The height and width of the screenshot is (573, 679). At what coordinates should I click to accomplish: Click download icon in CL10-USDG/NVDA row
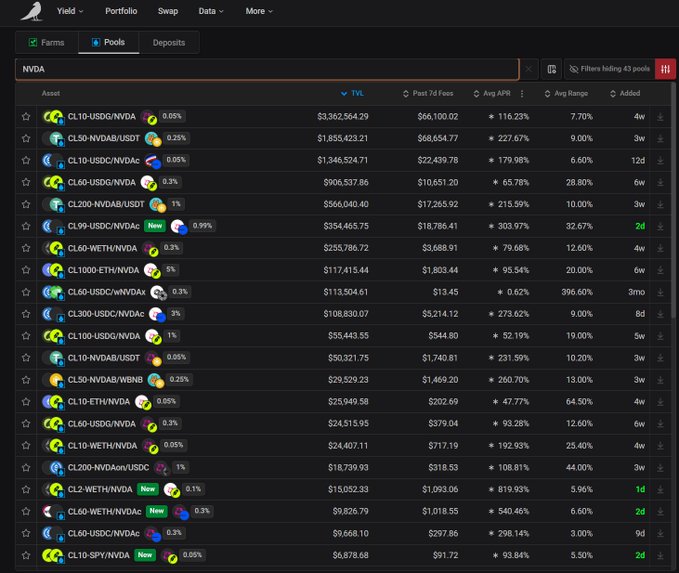pyautogui.click(x=660, y=117)
